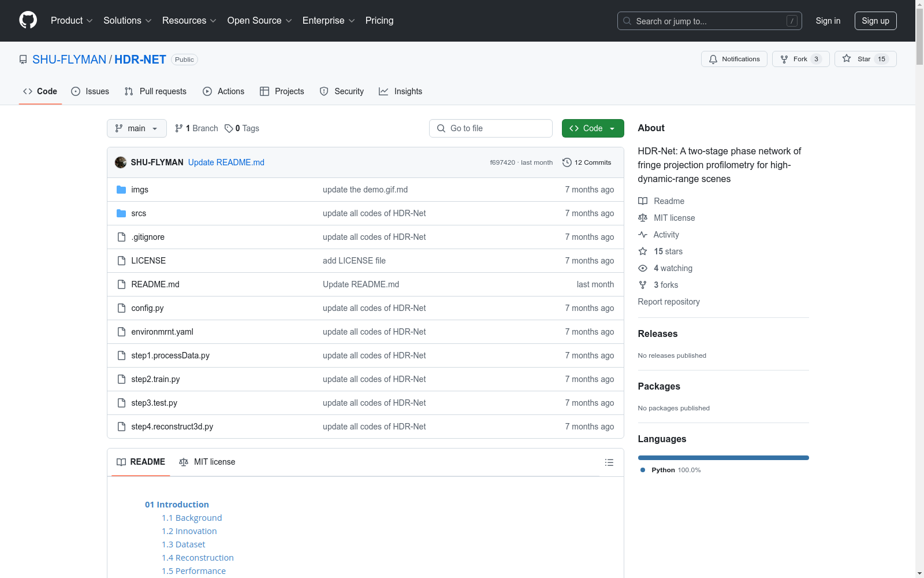924x578 pixels.
Task: Click the star icon beside 15 stars
Action: [643, 251]
